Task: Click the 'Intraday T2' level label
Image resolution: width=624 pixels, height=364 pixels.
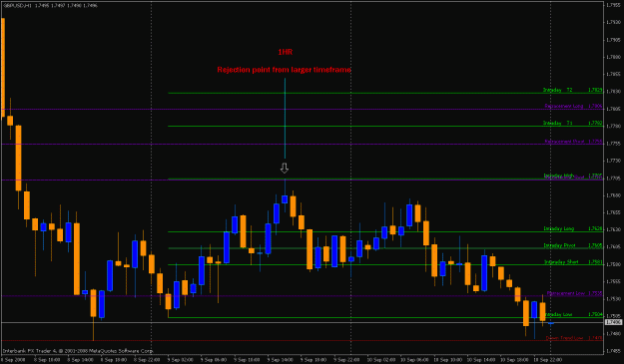Action: (x=557, y=90)
